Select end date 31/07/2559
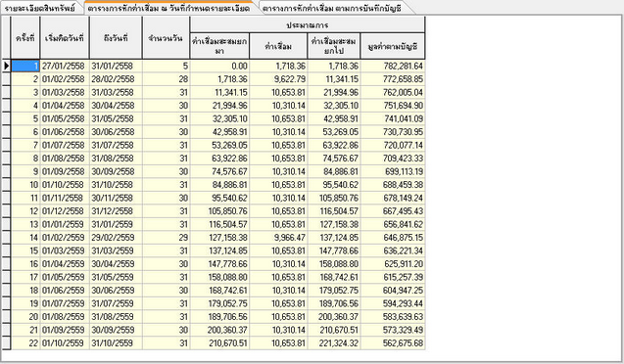The height and width of the screenshot is (364, 624). [x=116, y=303]
